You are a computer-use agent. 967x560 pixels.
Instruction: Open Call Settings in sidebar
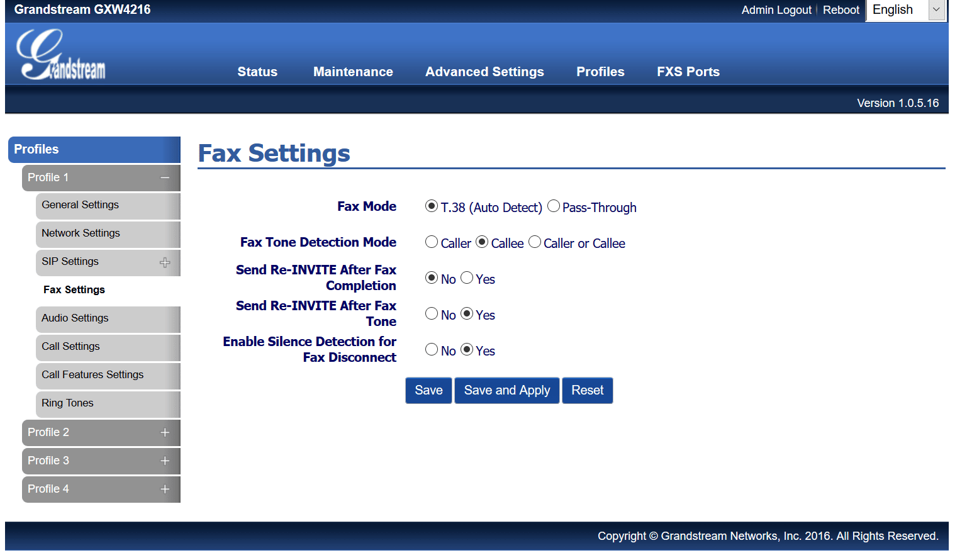(108, 347)
